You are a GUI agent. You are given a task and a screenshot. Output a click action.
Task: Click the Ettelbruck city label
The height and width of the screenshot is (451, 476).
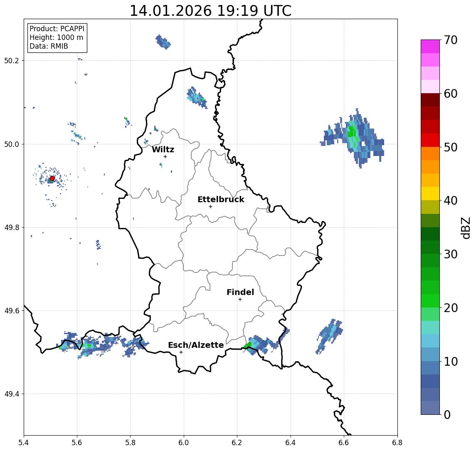(221, 199)
